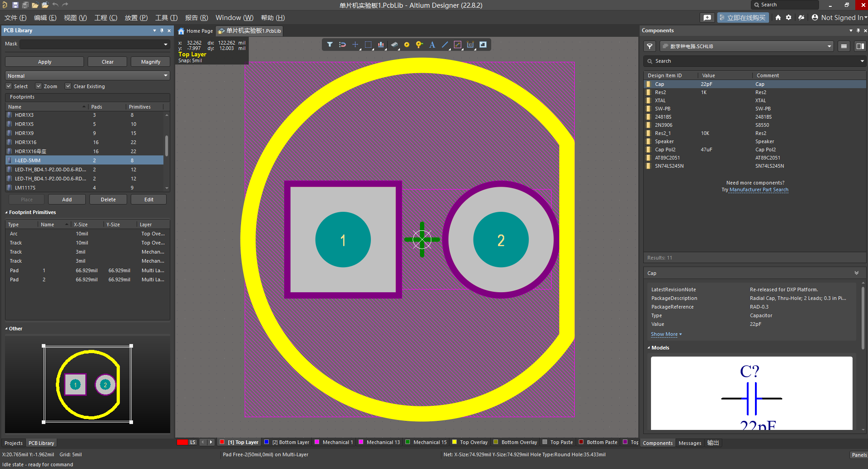Switch to the Projects panel tab
This screenshot has height=469, width=868.
(14, 443)
